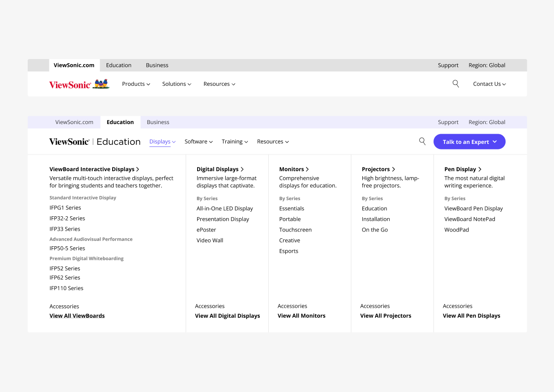Open ViewBoard Interactive Displays heading link
Screen dimensions: 554x392
pyautogui.click(x=94, y=169)
